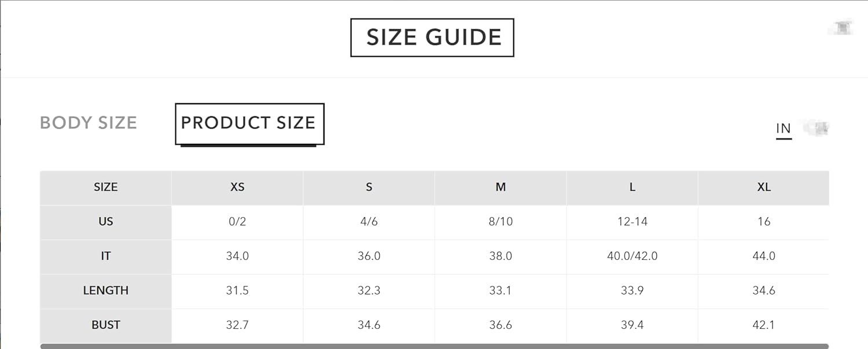
Task: Select the PRODUCT SIZE tab
Action: click(x=249, y=123)
